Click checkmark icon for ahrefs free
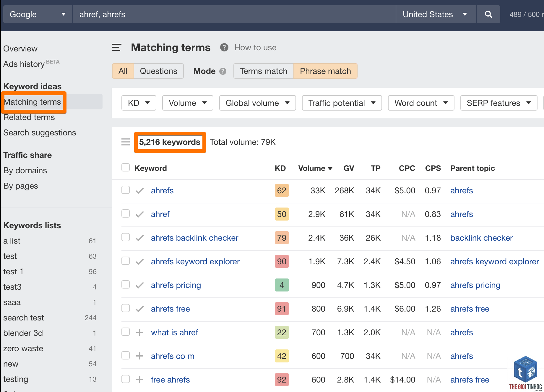544x392 pixels. (140, 309)
